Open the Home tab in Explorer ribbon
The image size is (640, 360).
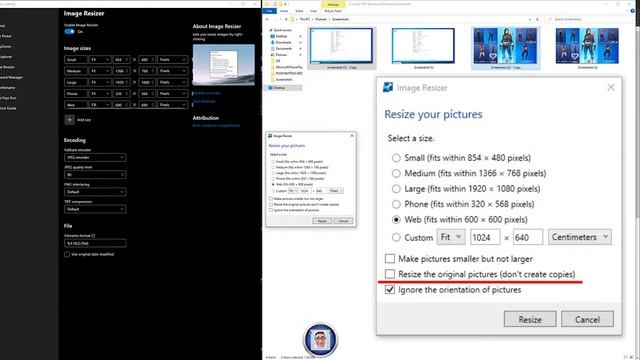click(284, 11)
